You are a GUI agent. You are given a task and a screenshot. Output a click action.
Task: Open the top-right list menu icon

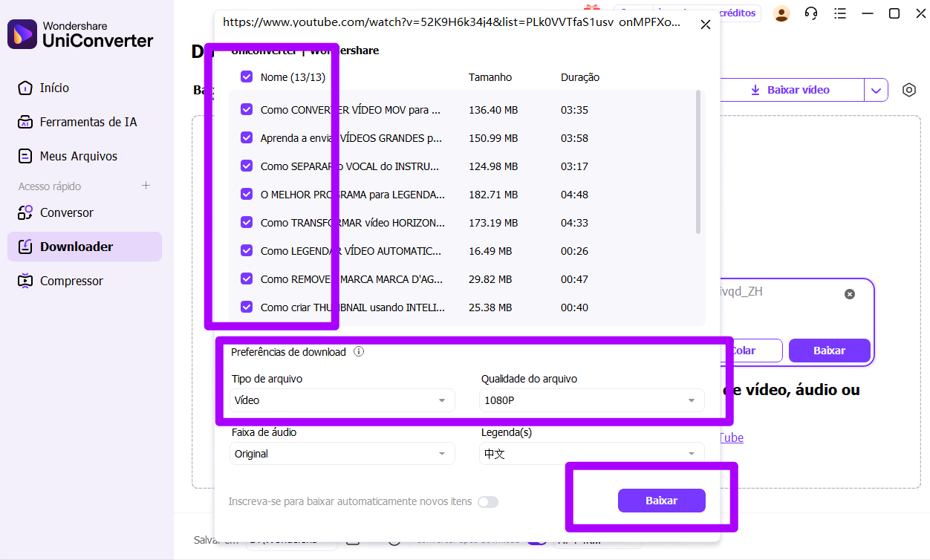point(839,13)
